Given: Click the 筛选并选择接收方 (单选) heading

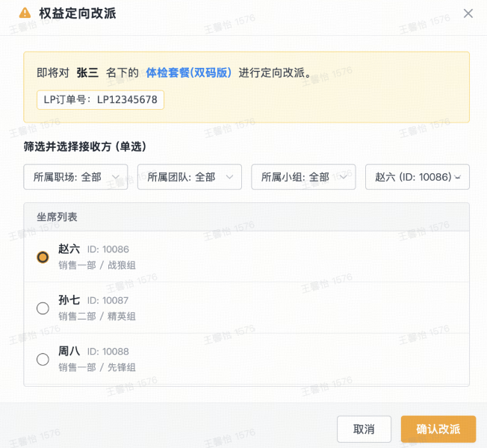Looking at the screenshot, I should pyautogui.click(x=84, y=146).
